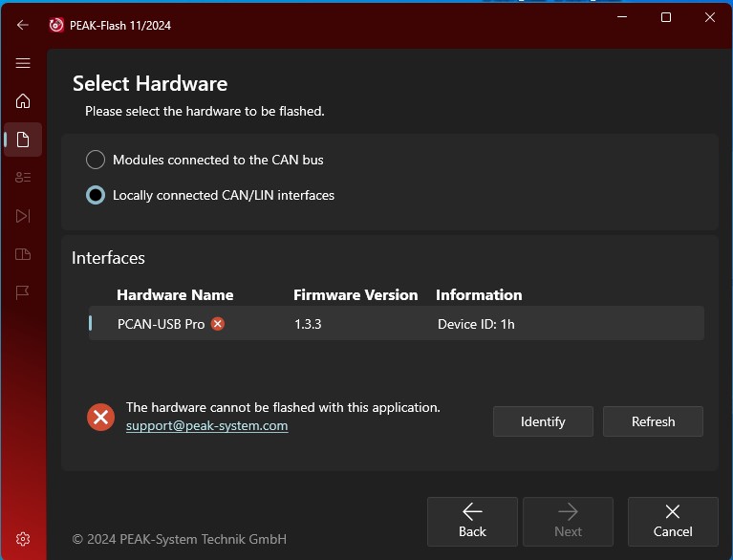This screenshot has height=560, width=733.
Task: Click the flag finish step icon
Action: 22,292
